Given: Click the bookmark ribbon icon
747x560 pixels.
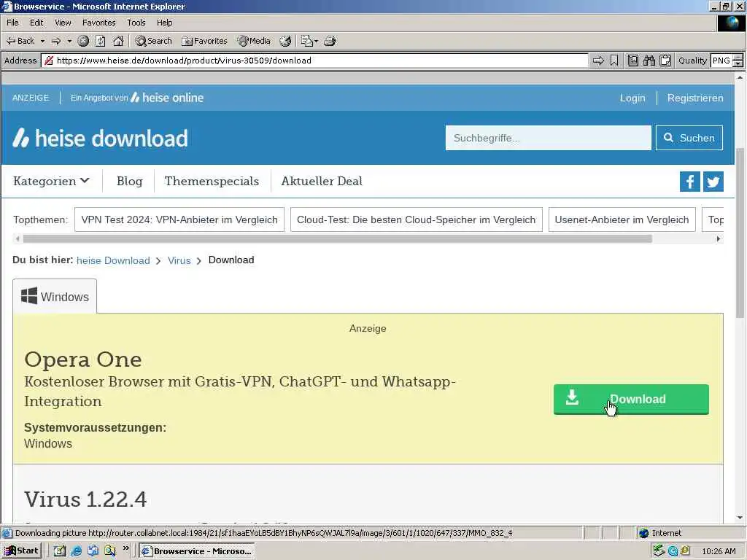Looking at the screenshot, I should [x=614, y=61].
